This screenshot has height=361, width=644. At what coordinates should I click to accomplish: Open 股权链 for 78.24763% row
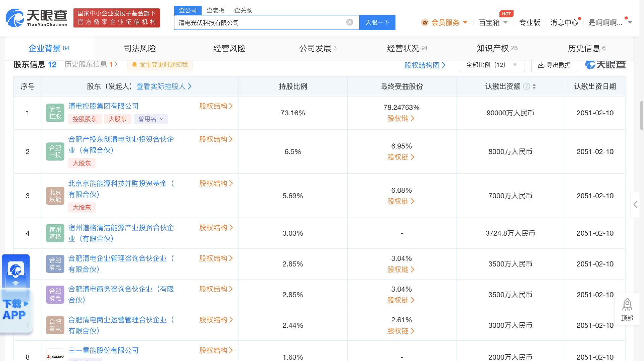pos(401,118)
